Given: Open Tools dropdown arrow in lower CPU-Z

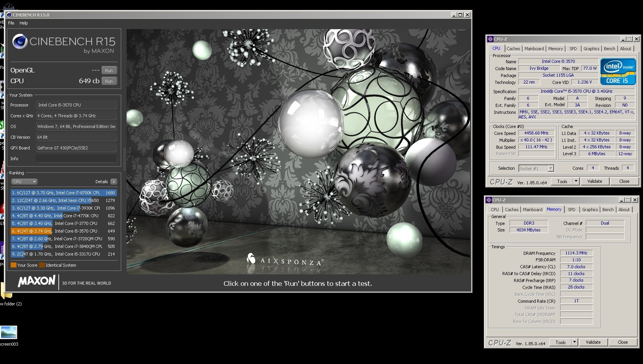Looking at the screenshot, I should pyautogui.click(x=574, y=342).
